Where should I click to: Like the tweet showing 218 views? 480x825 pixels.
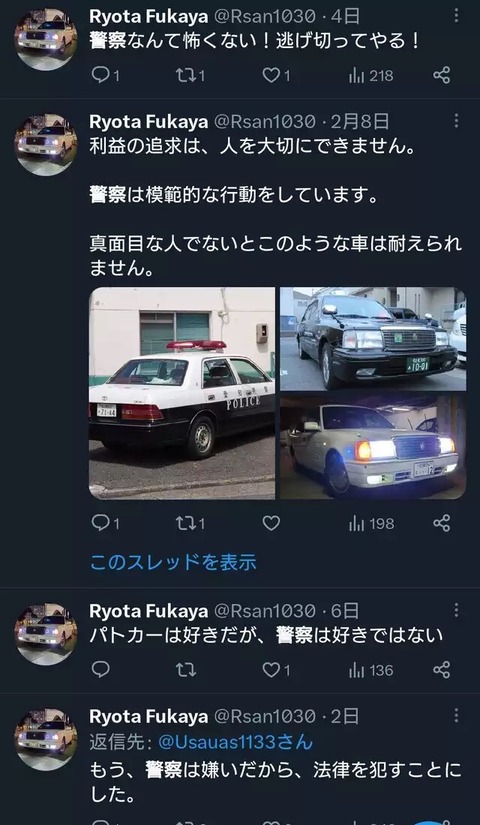pos(276,76)
